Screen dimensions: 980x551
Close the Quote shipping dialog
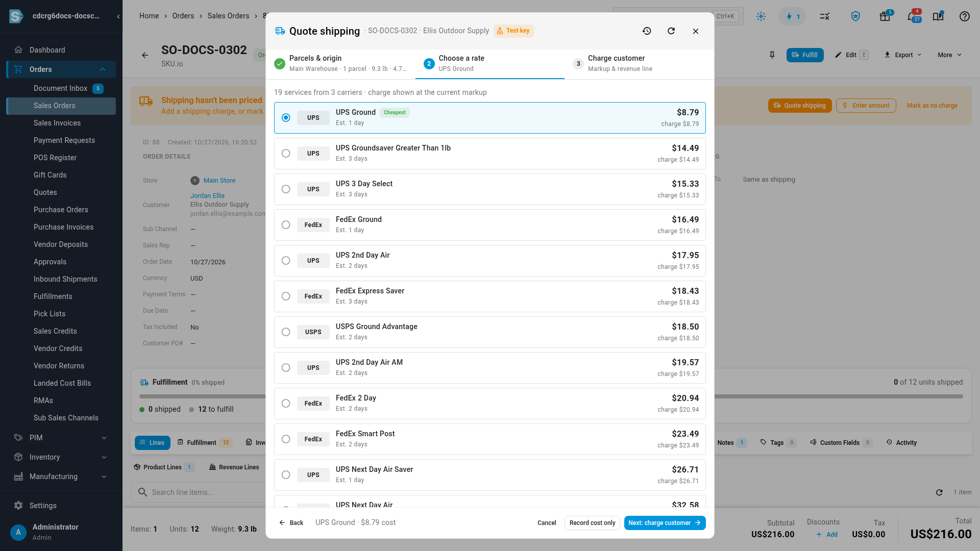[x=696, y=31]
